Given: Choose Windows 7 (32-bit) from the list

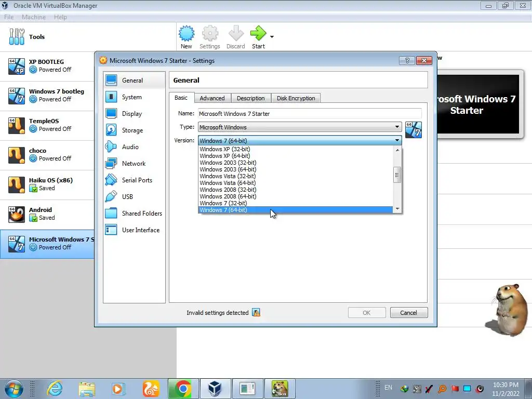Looking at the screenshot, I should (295, 203).
